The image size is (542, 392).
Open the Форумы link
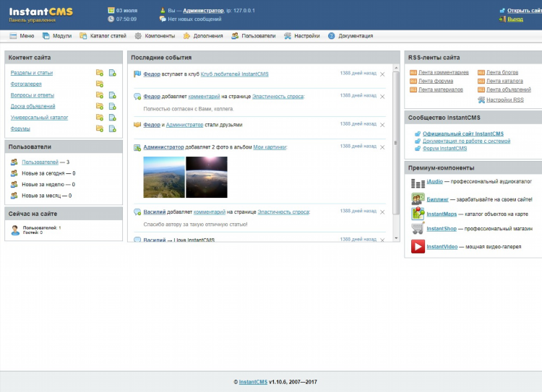[x=20, y=129]
